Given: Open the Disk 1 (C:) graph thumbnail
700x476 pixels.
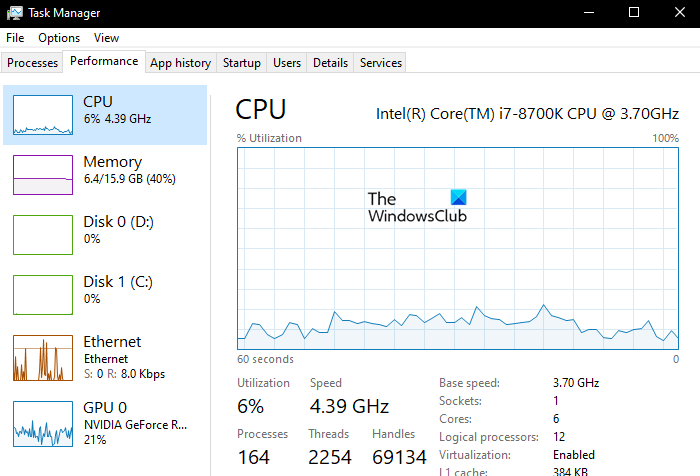Looking at the screenshot, I should pos(42,295).
